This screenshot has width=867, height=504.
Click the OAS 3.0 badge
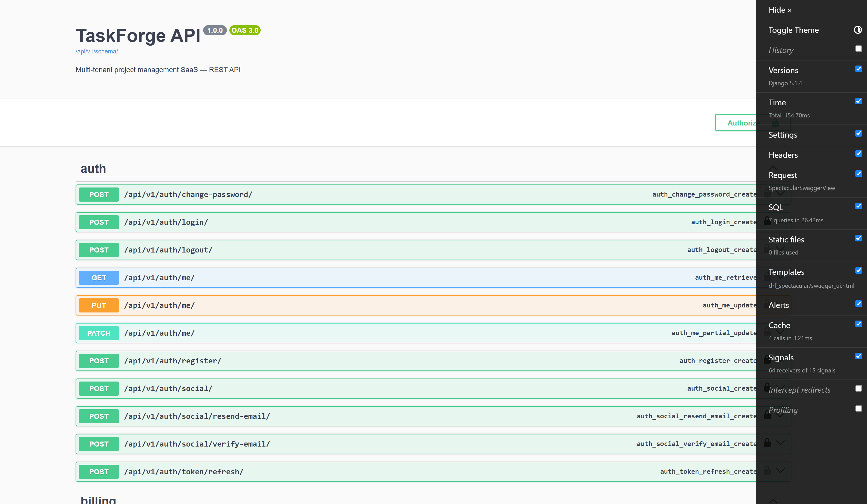click(x=245, y=30)
